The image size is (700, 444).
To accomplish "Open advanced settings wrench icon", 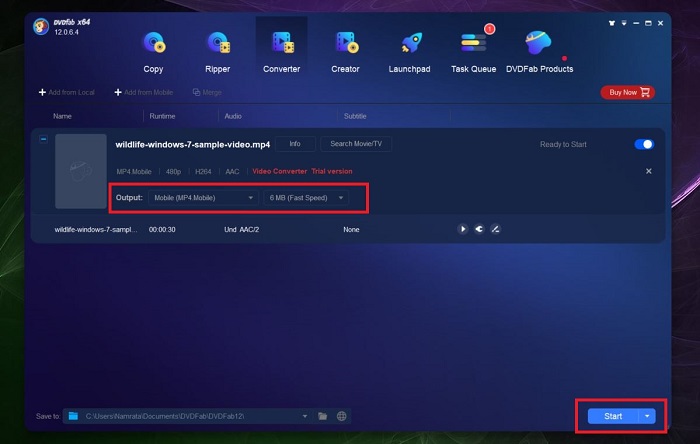I will (479, 229).
